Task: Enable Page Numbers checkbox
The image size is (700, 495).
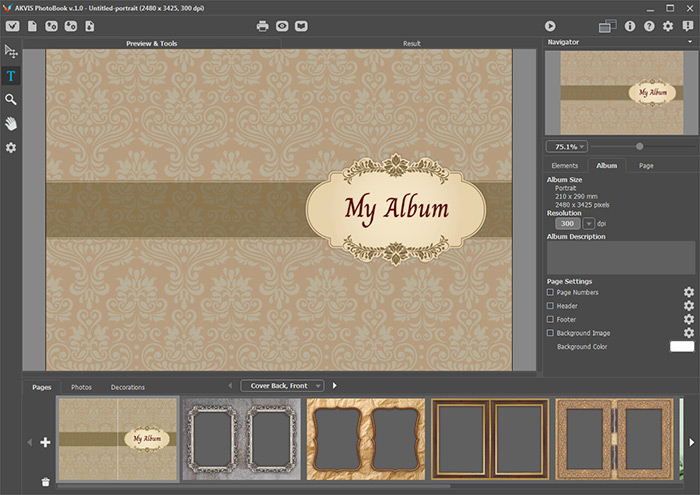Action: click(550, 292)
